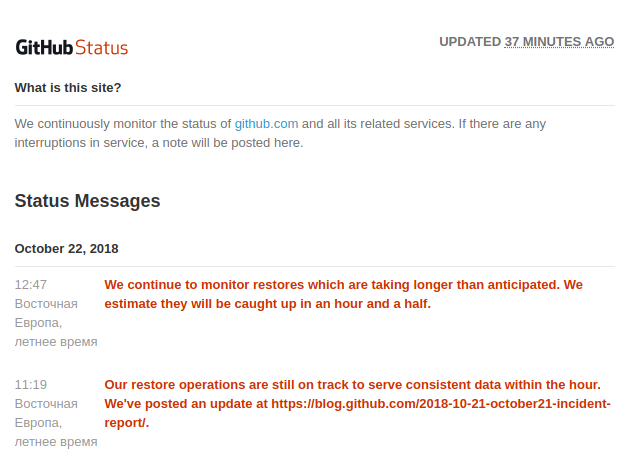Click the underlined "37 MINUTES AGO" timestamp
628x463 pixels.
click(x=559, y=42)
